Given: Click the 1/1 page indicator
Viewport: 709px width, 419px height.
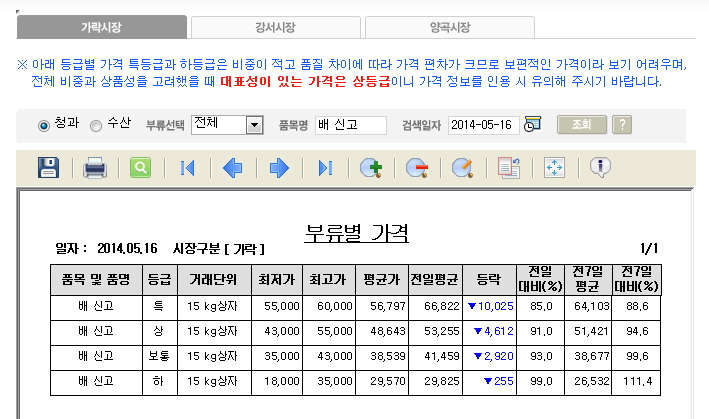Looking at the screenshot, I should (649, 248).
